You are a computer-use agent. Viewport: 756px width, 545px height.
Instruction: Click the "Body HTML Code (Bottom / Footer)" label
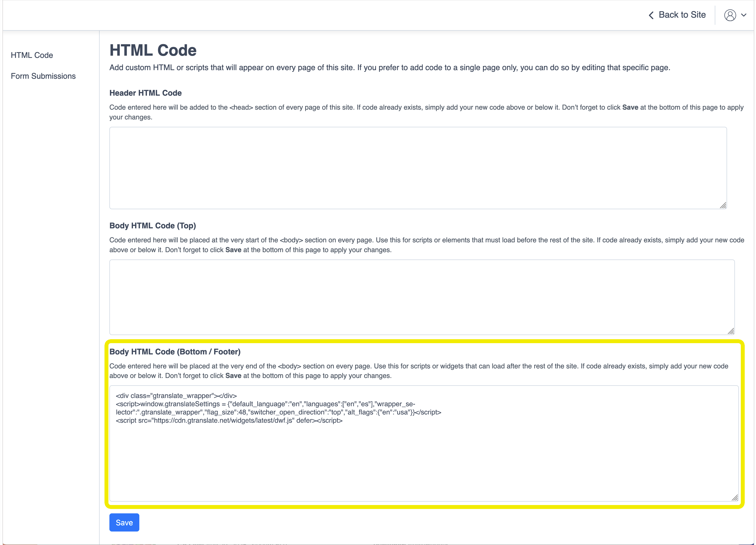(x=175, y=352)
